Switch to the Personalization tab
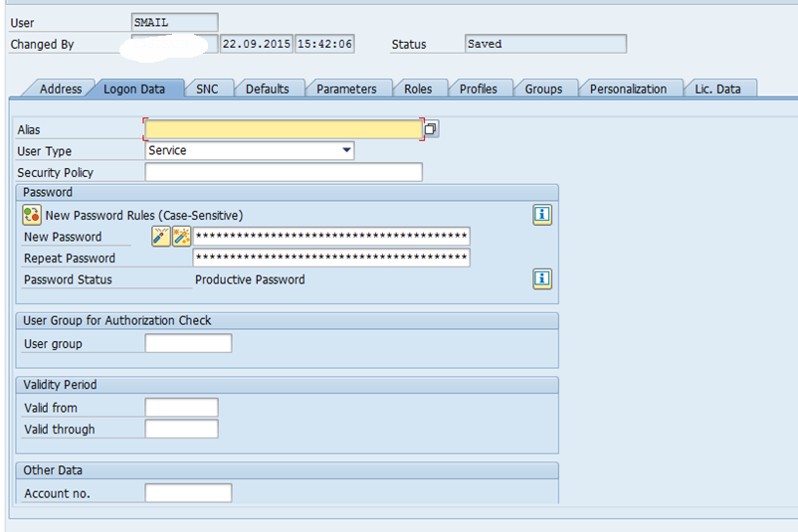 pyautogui.click(x=628, y=89)
